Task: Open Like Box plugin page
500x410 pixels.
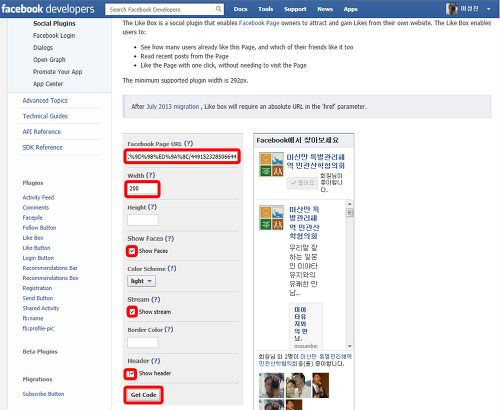Action: click(33, 238)
